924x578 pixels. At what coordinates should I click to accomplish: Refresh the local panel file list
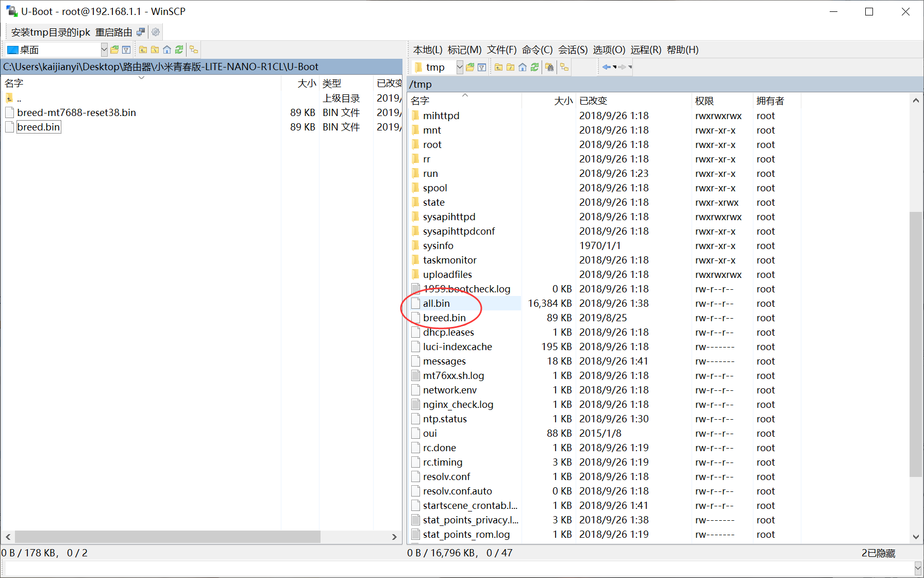[179, 49]
